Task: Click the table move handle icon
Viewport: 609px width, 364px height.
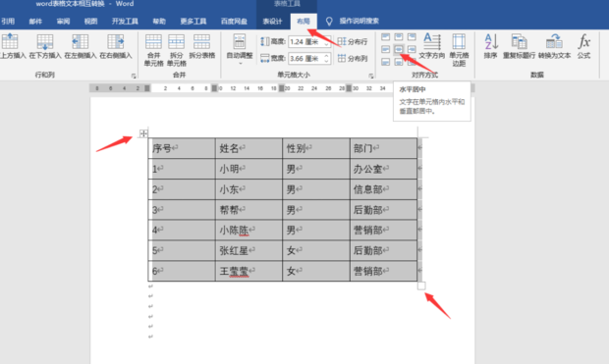Action: (x=143, y=133)
